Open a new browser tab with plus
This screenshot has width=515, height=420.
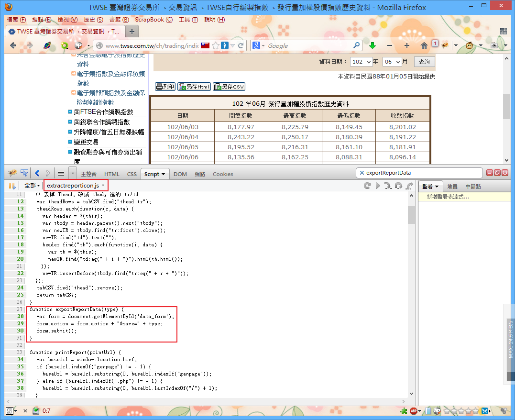point(131,32)
